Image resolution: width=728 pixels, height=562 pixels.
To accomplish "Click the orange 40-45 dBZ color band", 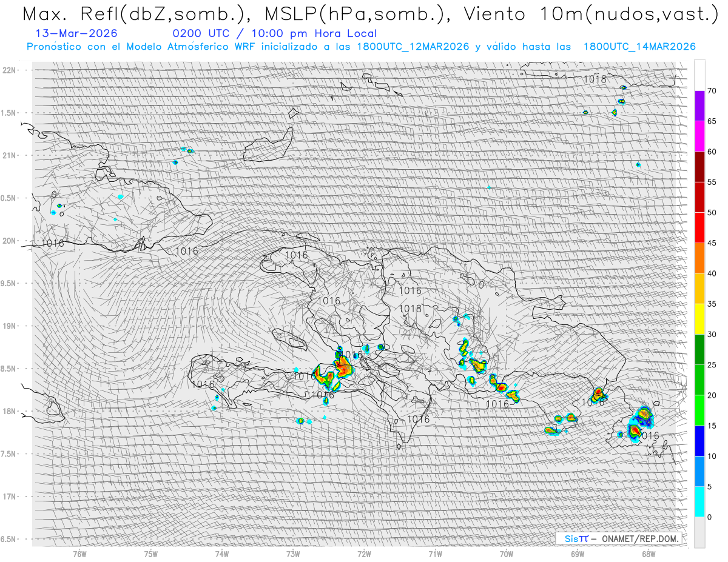I will (699, 258).
